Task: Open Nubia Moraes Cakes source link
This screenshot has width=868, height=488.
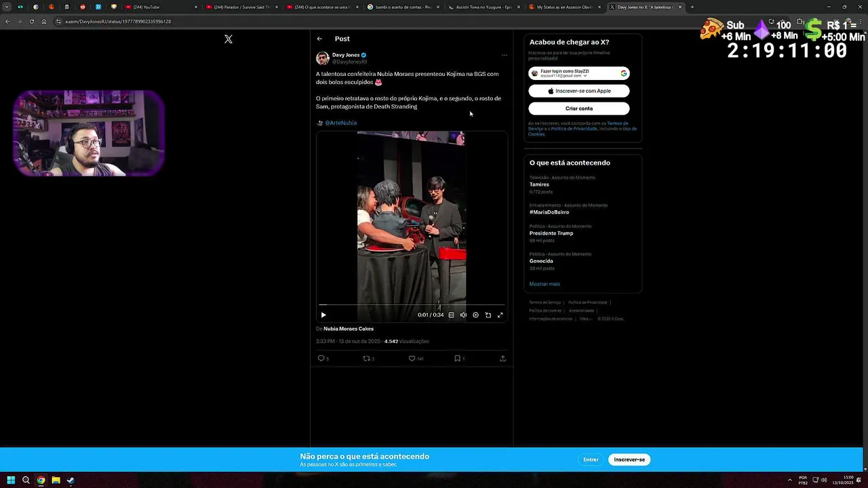Action: [x=349, y=329]
